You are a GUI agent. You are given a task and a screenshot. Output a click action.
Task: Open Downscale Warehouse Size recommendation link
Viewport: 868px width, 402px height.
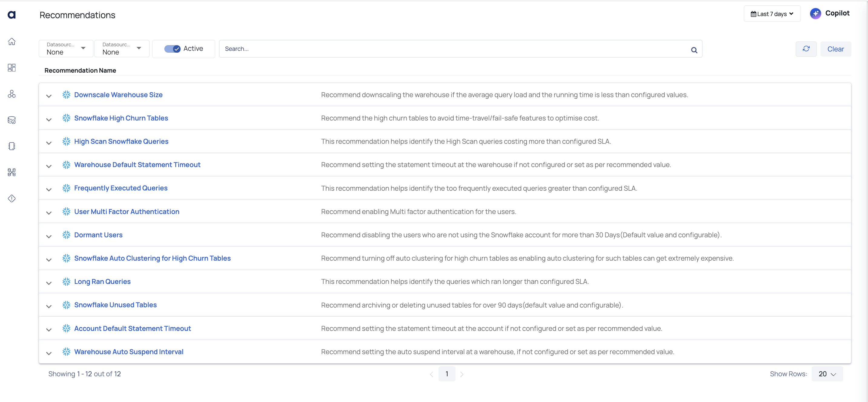coord(118,95)
